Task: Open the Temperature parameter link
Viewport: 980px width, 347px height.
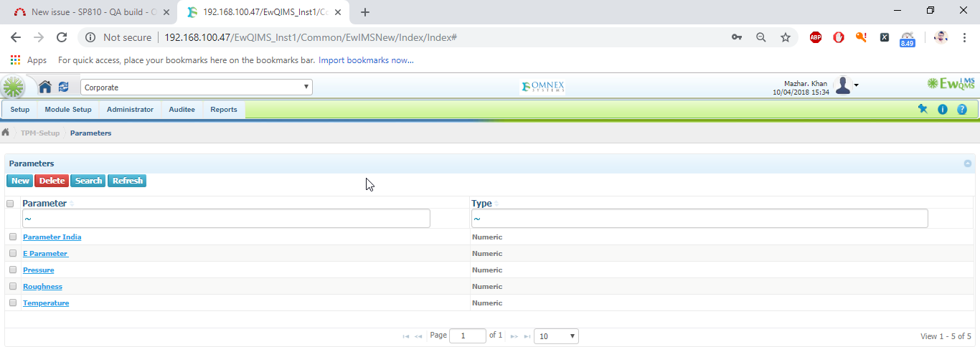Action: click(46, 303)
